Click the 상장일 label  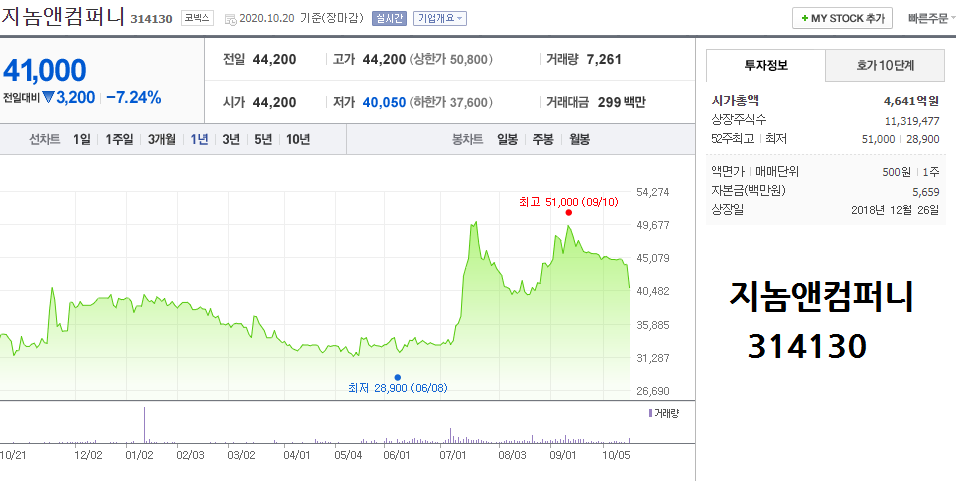coord(728,210)
